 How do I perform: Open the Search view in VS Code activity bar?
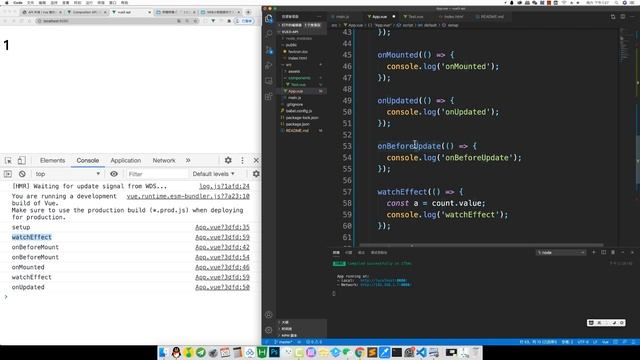tap(269, 34)
